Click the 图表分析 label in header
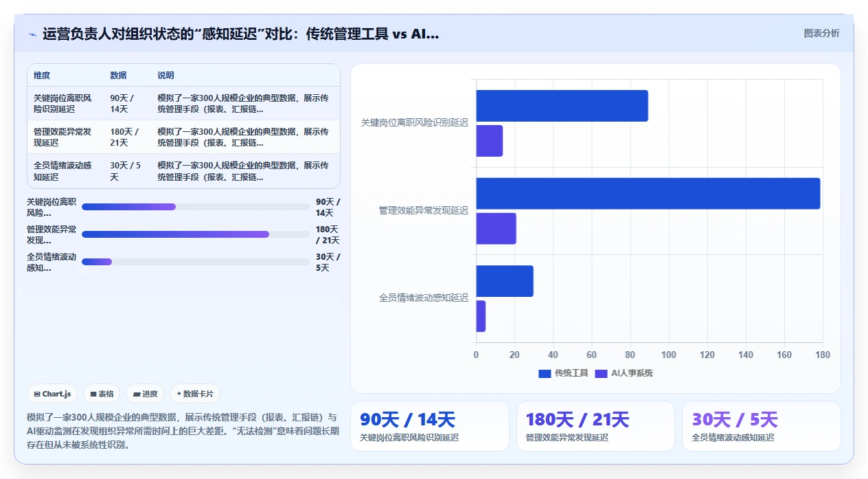This screenshot has height=479, width=868. 821,33
